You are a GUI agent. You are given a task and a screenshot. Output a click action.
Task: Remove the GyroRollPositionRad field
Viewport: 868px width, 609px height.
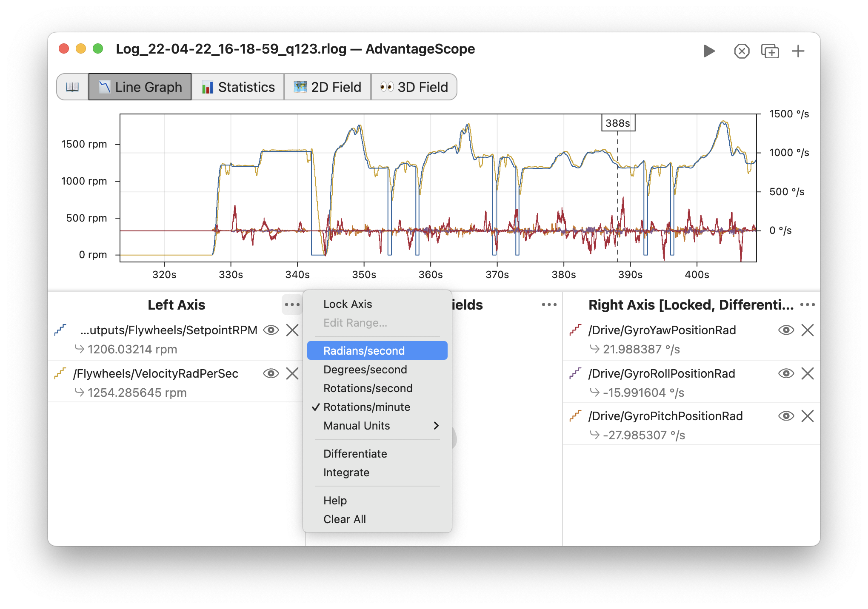[x=808, y=373]
